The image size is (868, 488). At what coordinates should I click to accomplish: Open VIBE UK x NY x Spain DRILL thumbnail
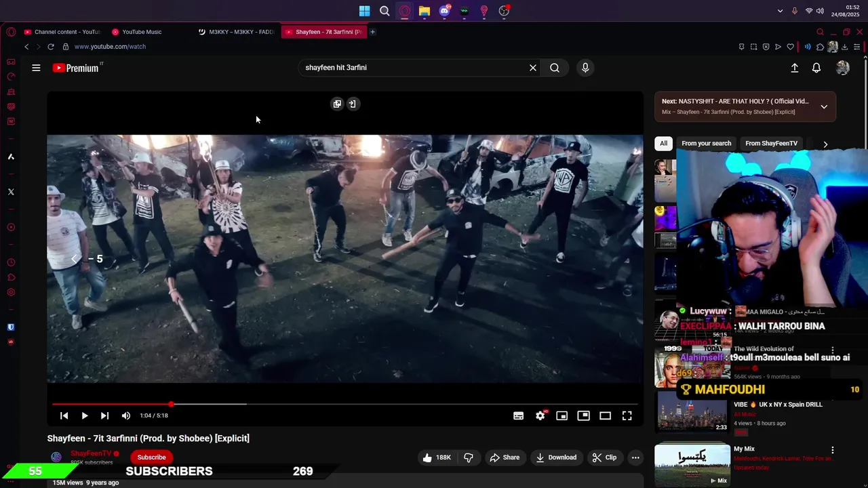coord(692,412)
